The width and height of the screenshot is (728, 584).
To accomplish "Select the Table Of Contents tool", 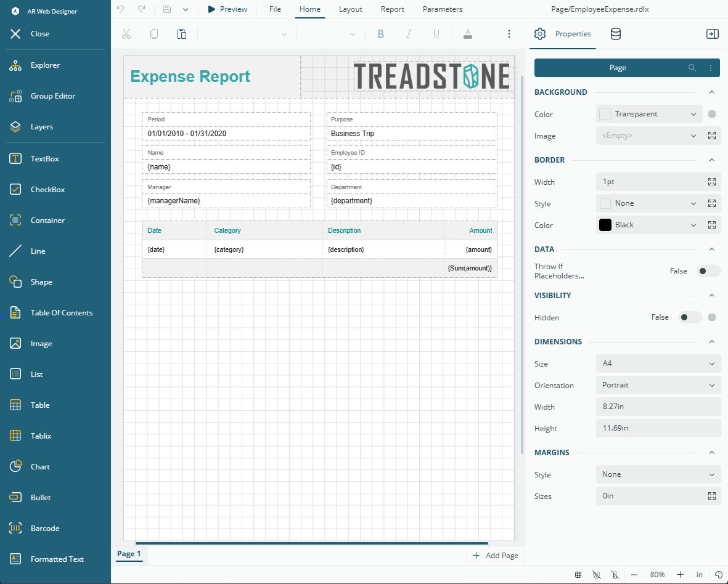I will (51, 313).
